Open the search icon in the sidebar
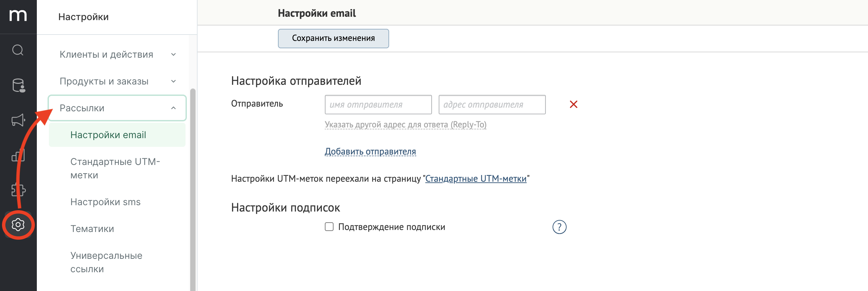Viewport: 868px width, 291px height. (x=18, y=50)
